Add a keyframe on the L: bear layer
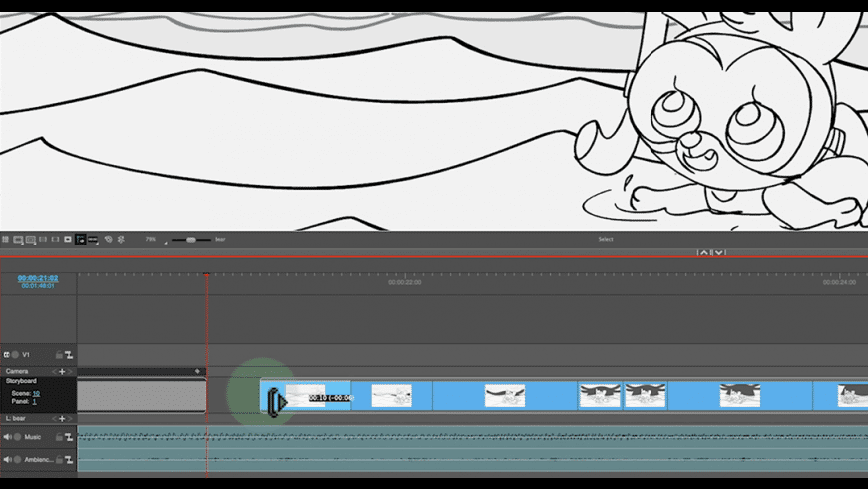 point(62,419)
